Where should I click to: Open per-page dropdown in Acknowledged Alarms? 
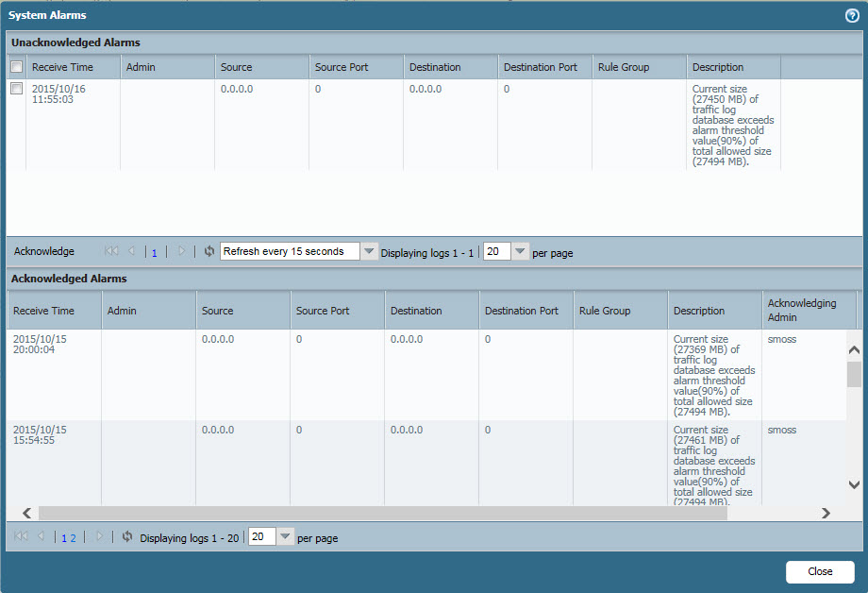point(285,537)
